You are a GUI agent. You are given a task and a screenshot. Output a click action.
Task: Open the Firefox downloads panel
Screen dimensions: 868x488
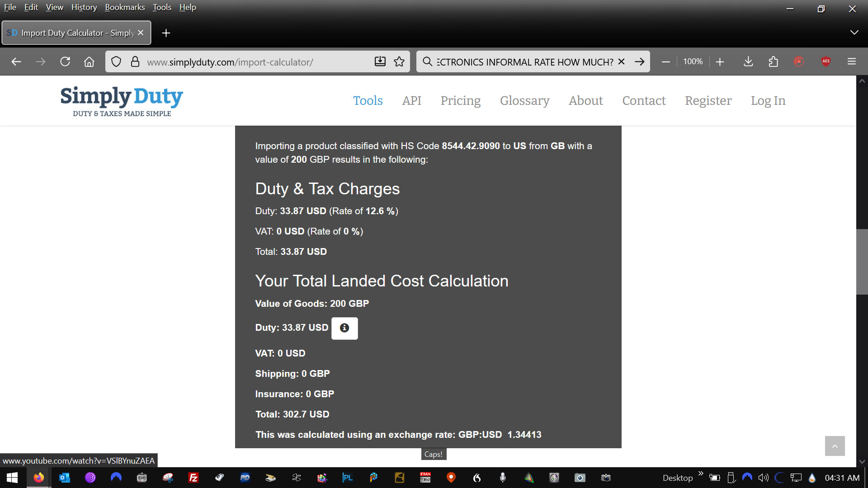(748, 62)
